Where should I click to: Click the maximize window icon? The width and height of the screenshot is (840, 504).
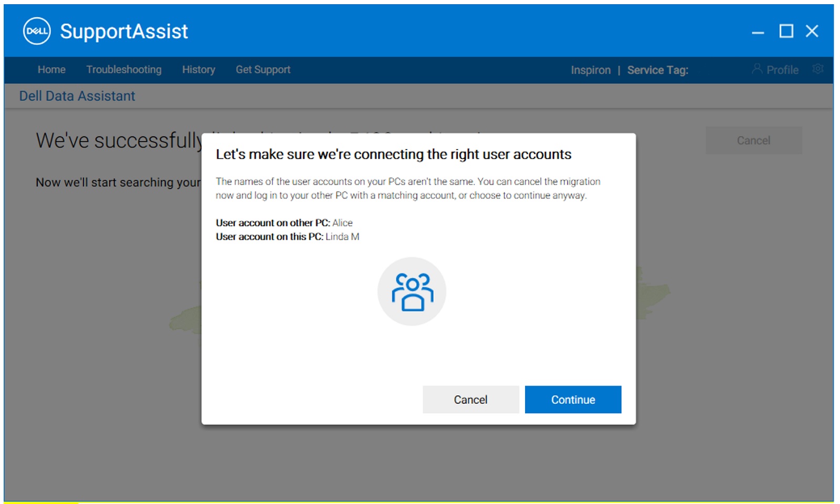click(x=785, y=31)
